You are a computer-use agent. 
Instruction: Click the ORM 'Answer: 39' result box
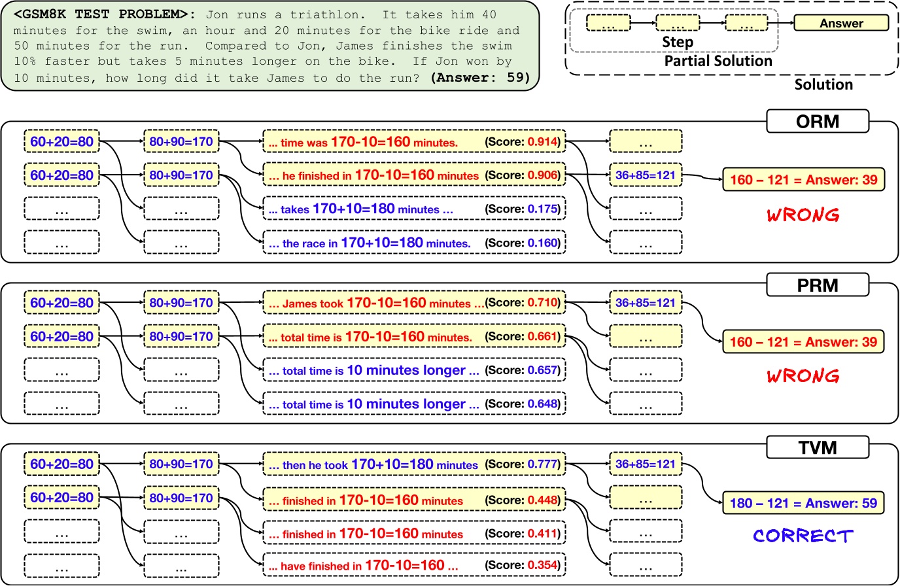tap(803, 180)
